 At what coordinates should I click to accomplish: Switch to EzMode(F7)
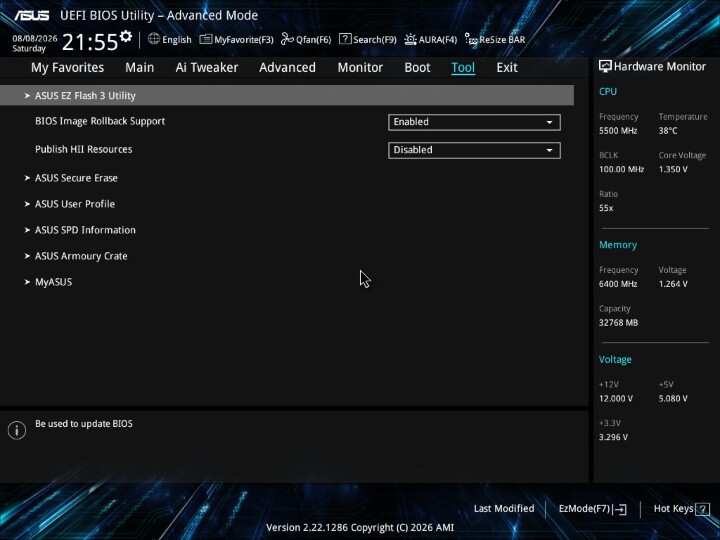592,509
